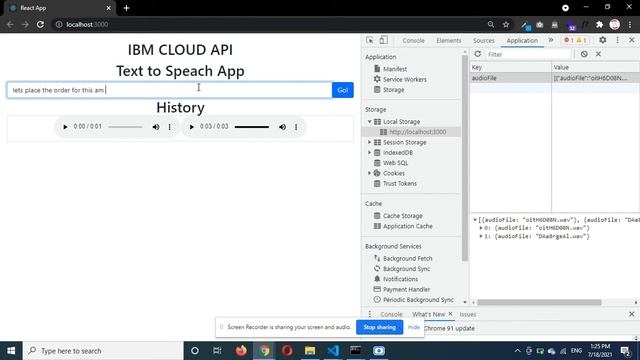Viewport: 640px width, 360px height.
Task: Open Trust Tokens item
Action: [x=400, y=184]
